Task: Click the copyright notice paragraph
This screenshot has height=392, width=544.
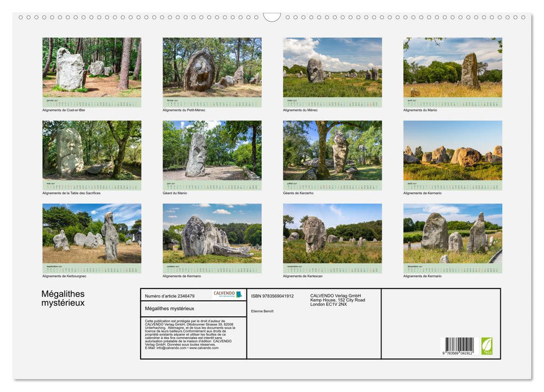Action: tap(190, 334)
